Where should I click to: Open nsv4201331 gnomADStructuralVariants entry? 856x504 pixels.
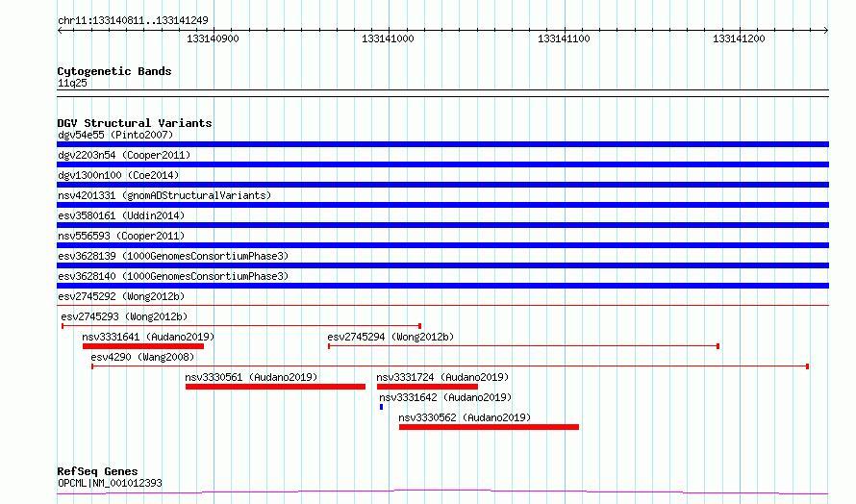(164, 195)
